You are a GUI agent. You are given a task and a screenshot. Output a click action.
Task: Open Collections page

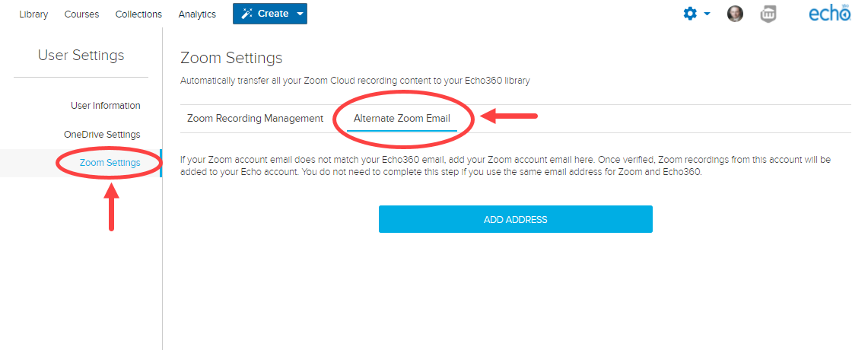click(x=138, y=14)
